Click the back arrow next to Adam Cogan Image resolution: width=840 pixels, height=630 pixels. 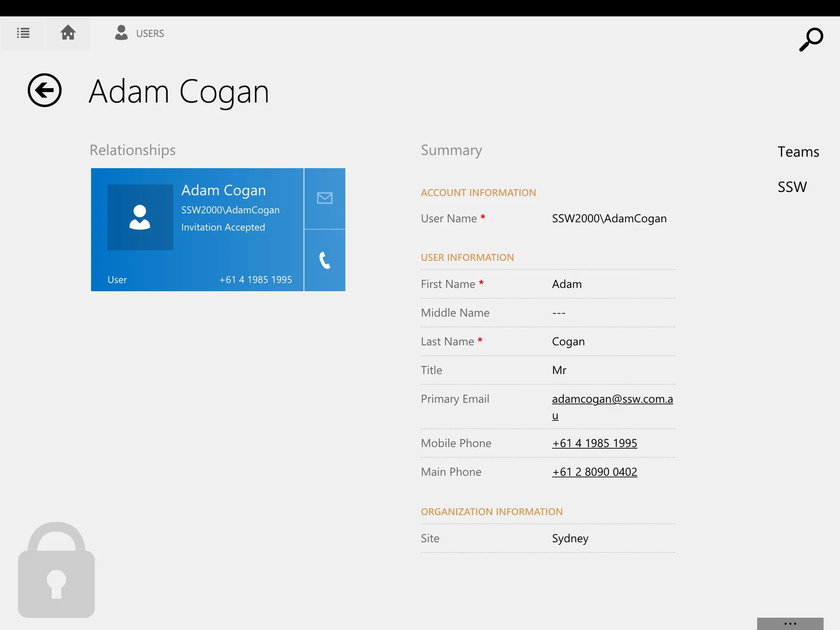(x=45, y=90)
